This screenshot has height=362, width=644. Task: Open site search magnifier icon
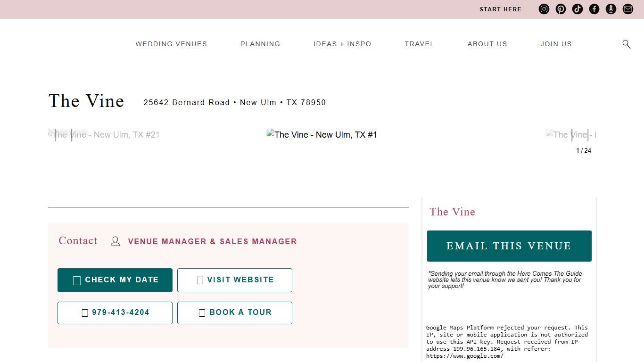pyautogui.click(x=626, y=44)
